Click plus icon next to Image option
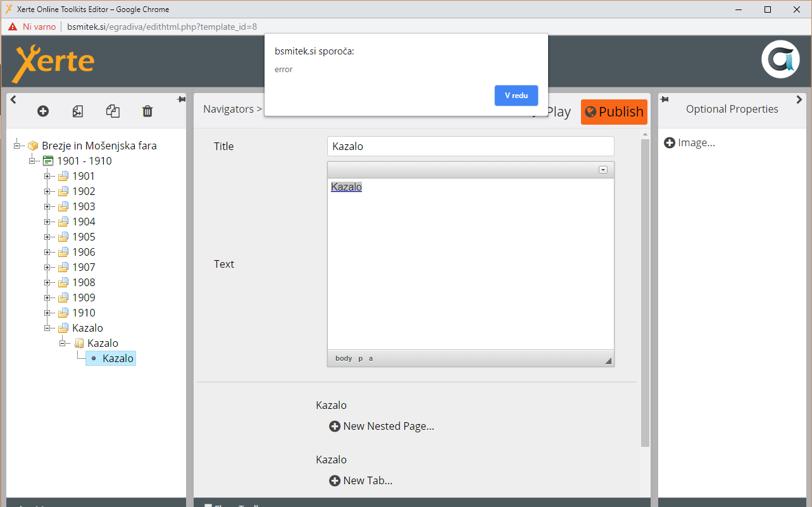The image size is (812, 507). 670,143
